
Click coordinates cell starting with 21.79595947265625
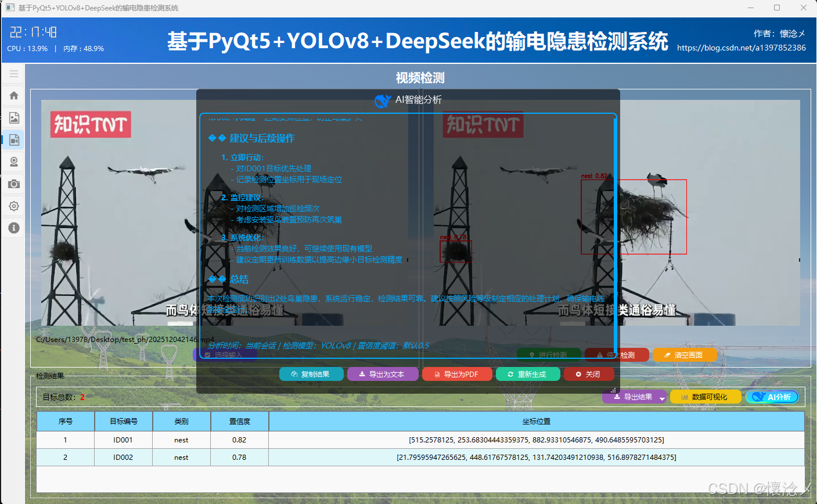tap(537, 458)
